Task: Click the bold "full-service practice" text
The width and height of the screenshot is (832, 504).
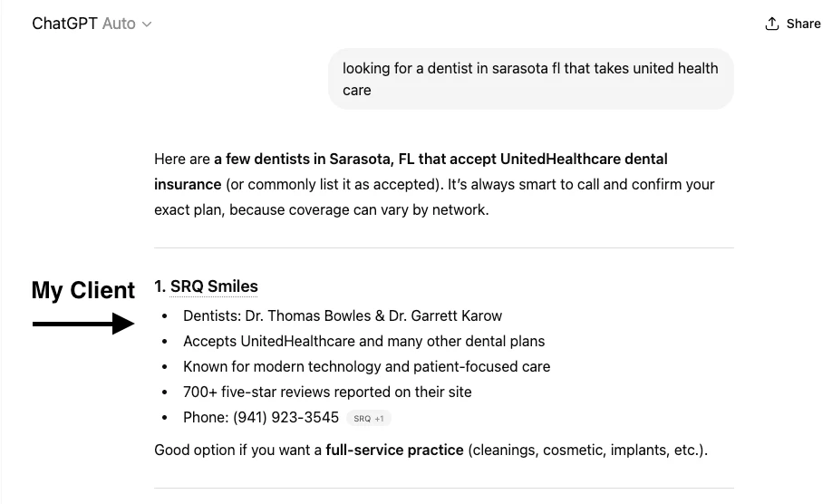Action: (394, 450)
